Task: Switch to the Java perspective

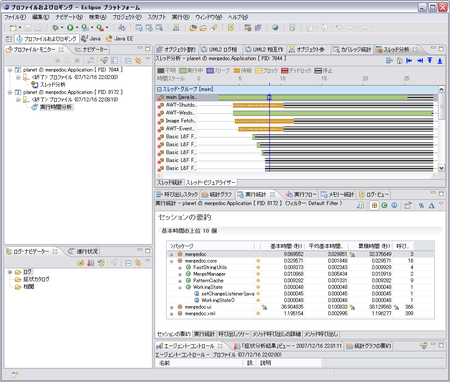Action: pyautogui.click(x=91, y=39)
